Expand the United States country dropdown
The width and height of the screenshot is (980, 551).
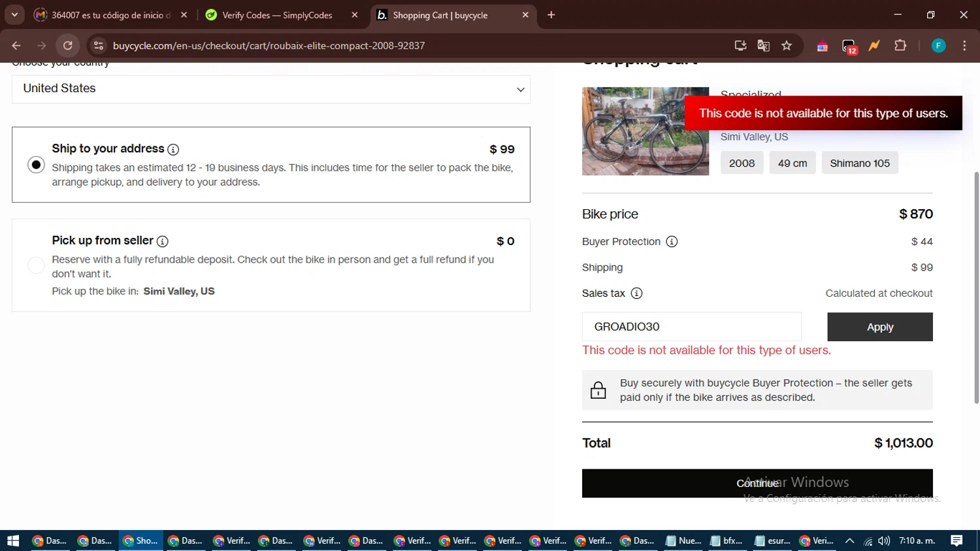271,89
